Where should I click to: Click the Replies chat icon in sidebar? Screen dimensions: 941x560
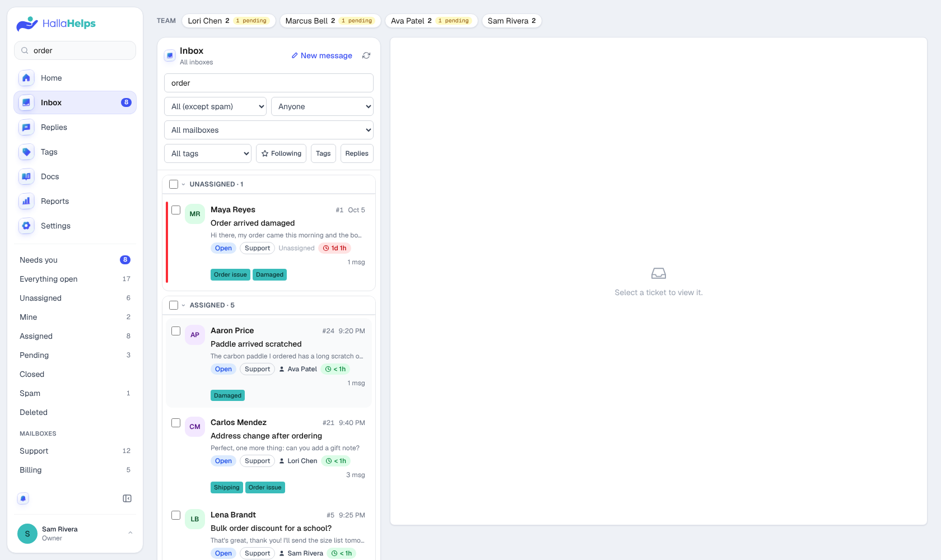[x=26, y=127]
